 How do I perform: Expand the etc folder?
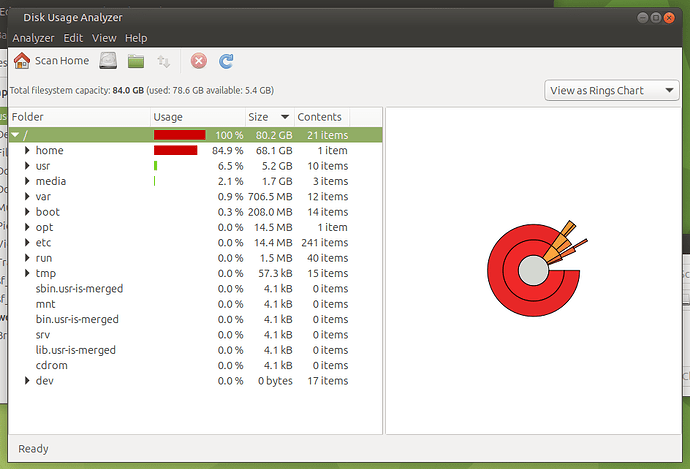click(x=27, y=242)
